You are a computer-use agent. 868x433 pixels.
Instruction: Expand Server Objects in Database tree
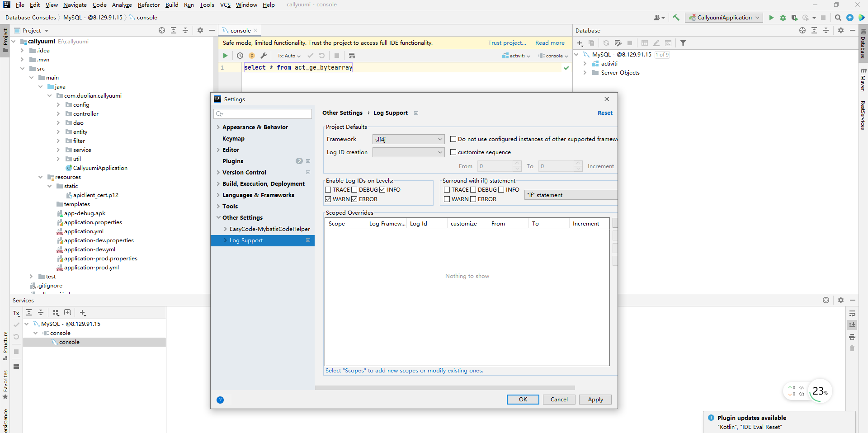point(585,73)
